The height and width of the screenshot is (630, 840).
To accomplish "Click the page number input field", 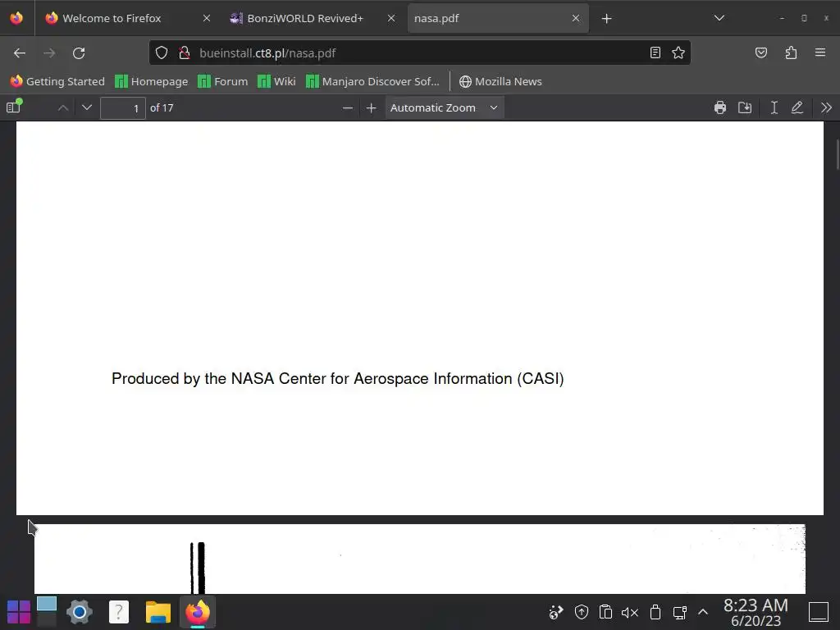I will click(x=123, y=108).
